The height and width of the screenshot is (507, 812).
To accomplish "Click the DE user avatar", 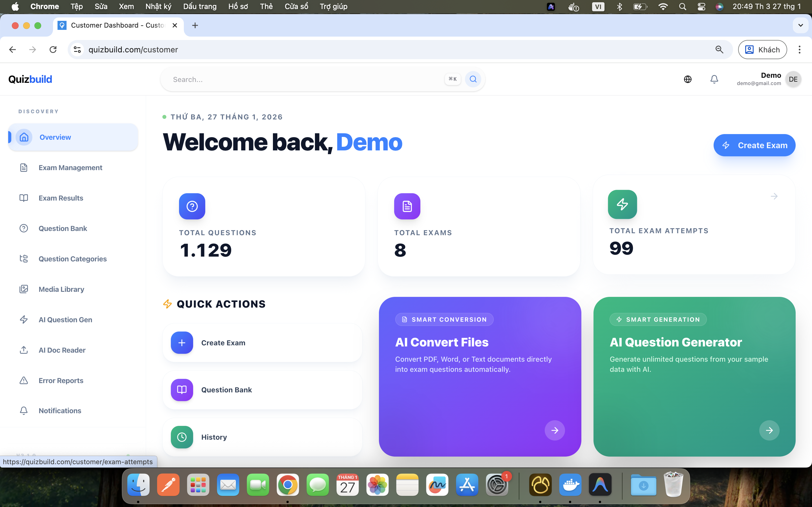I will click(793, 79).
